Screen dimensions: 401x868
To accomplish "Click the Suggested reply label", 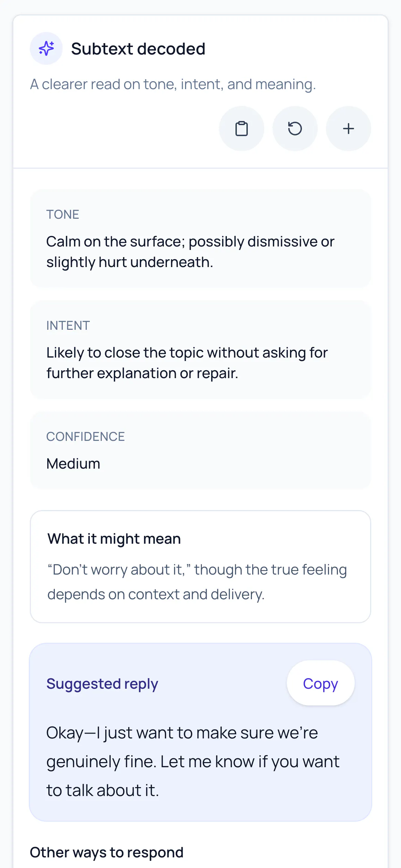I will coord(102,684).
